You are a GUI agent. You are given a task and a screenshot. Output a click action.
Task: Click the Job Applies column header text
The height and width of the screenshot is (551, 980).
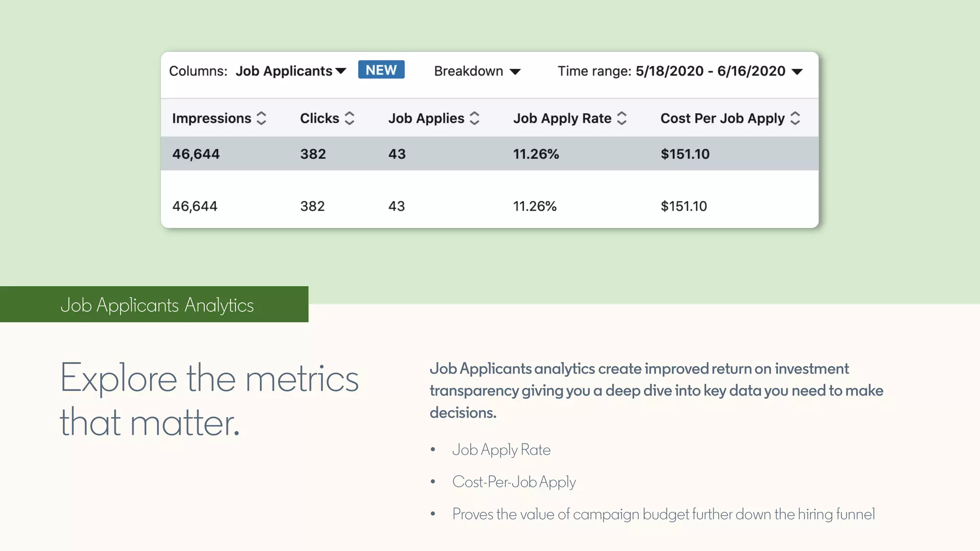[x=426, y=118]
